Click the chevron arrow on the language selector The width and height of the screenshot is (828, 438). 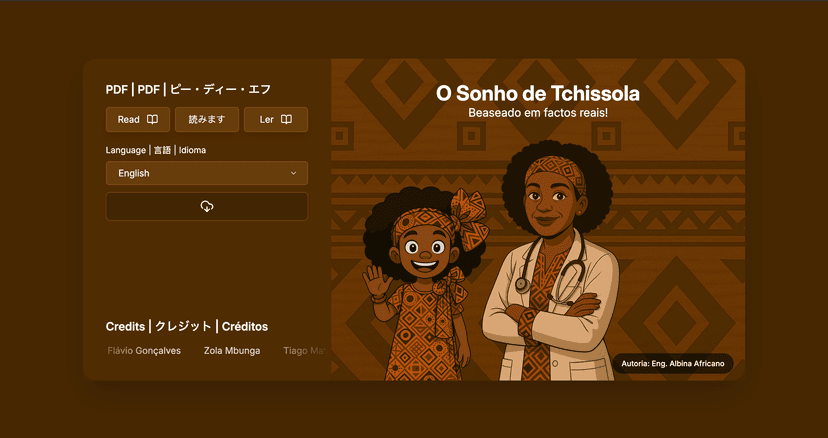point(293,173)
